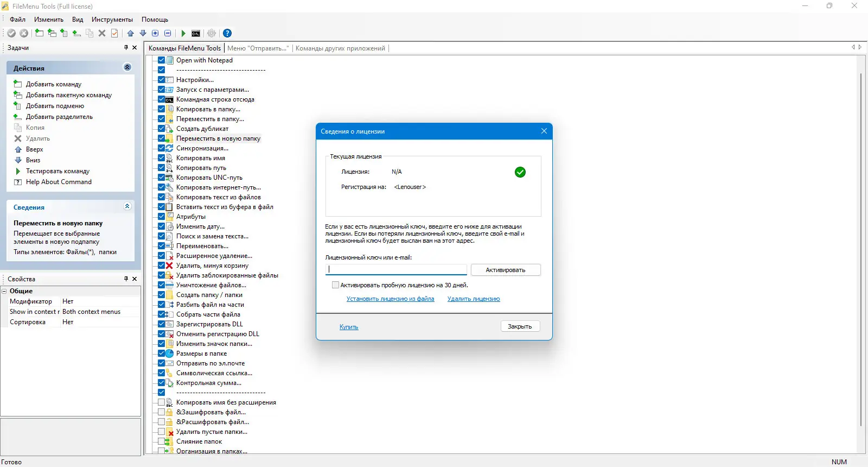Click the Установить лицензию из файла link
The width and height of the screenshot is (868, 467).
(x=391, y=299)
